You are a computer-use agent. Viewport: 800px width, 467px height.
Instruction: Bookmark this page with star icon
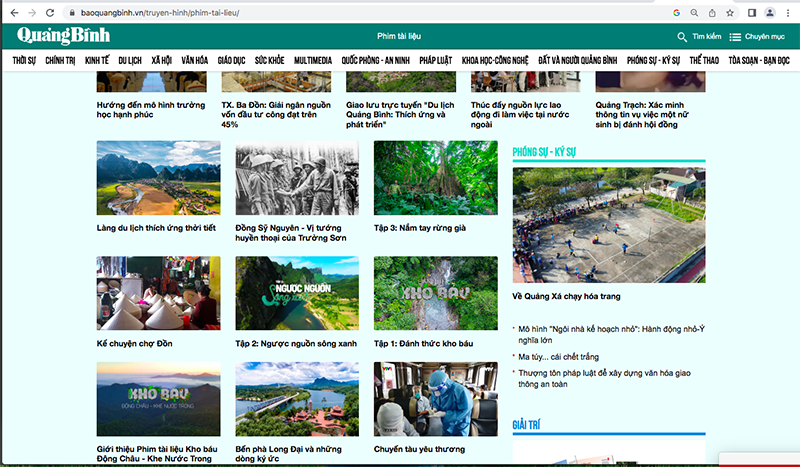(730, 13)
